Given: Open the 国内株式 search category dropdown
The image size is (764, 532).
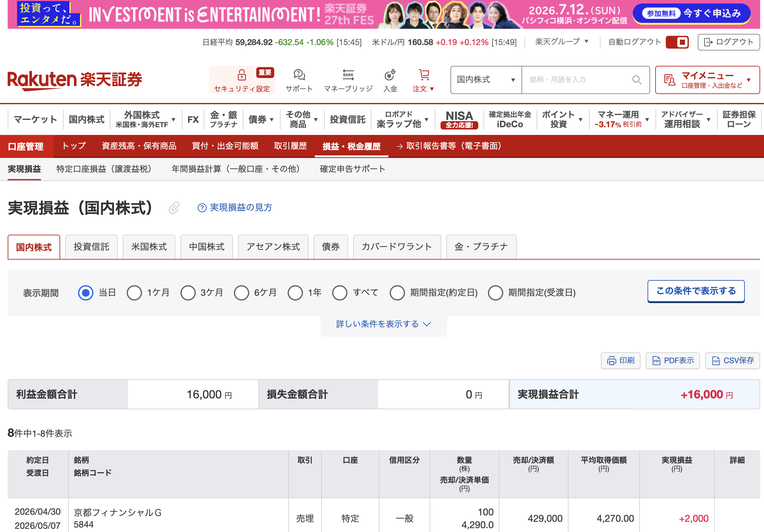Looking at the screenshot, I should [x=485, y=80].
